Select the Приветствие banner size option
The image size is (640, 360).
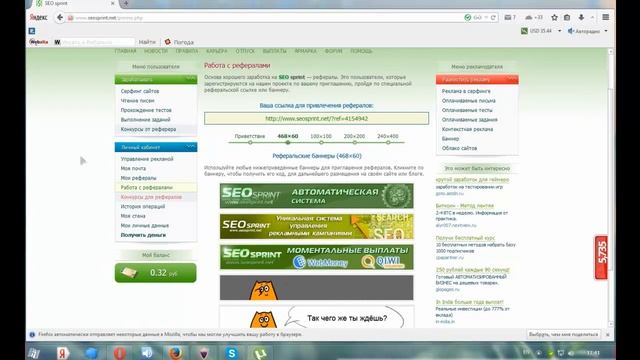tap(250, 136)
